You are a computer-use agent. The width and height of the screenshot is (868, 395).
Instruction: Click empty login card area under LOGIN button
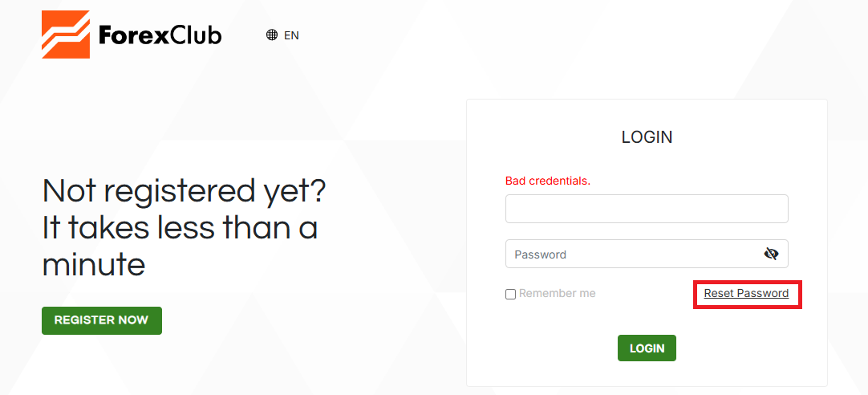click(647, 374)
